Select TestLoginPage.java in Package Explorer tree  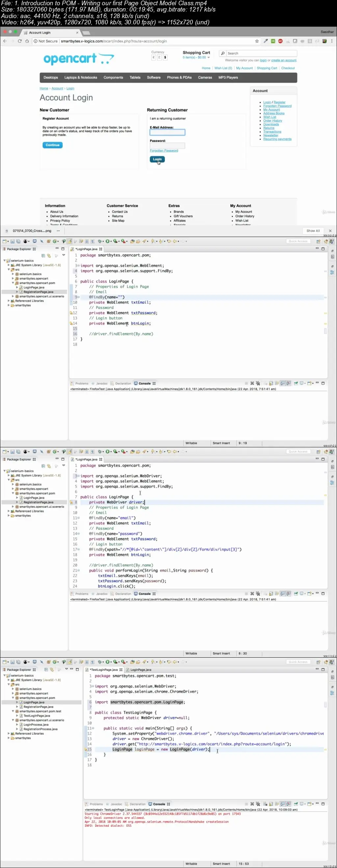[37, 716]
